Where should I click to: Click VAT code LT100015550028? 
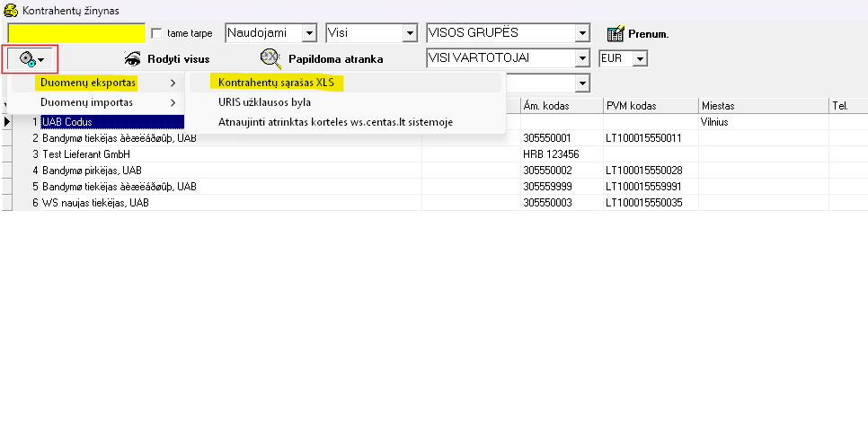click(643, 171)
